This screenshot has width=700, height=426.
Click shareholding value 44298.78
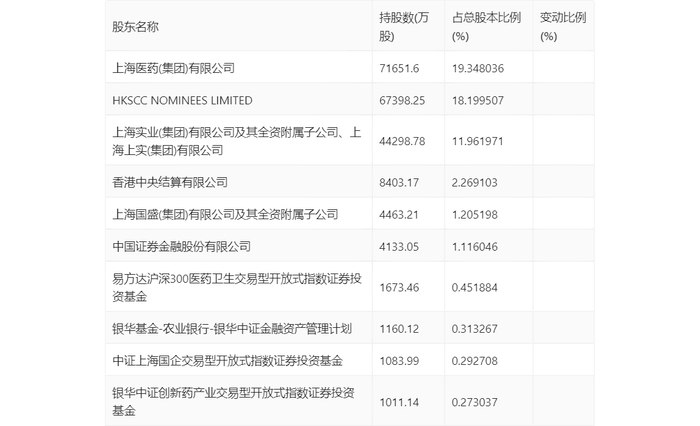402,142
